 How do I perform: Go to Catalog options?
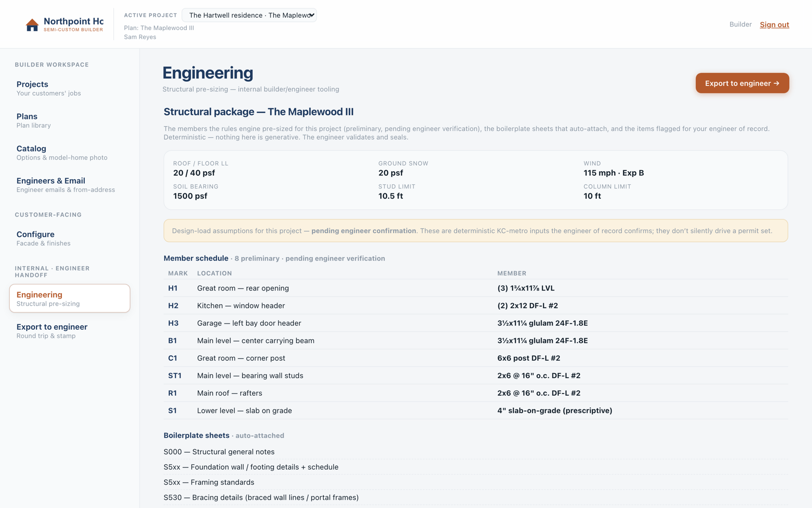pos(70,152)
